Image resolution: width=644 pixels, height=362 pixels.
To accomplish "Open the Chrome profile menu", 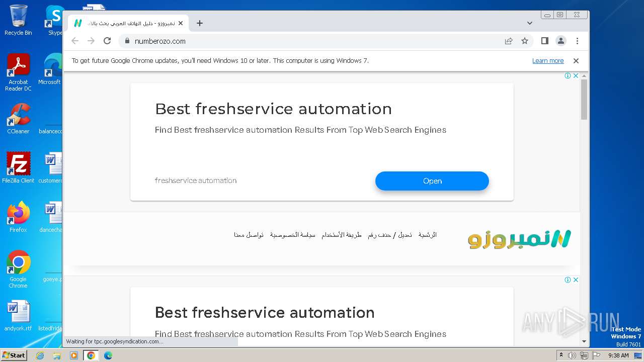I will click(x=561, y=41).
